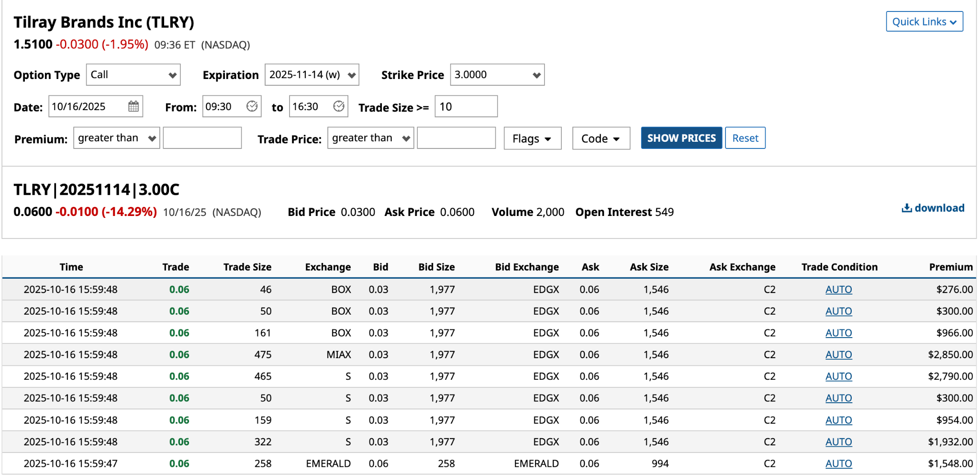Click the 2025-10-16 15:59:47 timestamp
Image resolution: width=980 pixels, height=476 pixels.
(x=70, y=464)
